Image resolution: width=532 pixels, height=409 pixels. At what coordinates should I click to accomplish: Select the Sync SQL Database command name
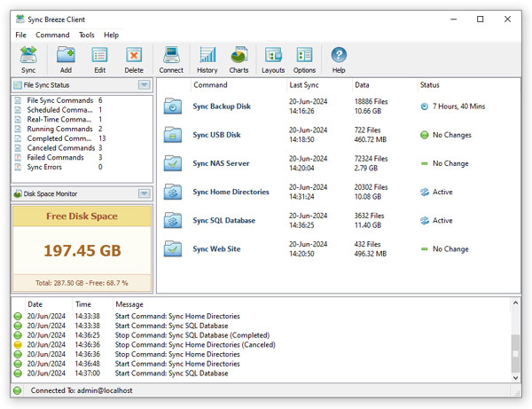[x=224, y=220]
